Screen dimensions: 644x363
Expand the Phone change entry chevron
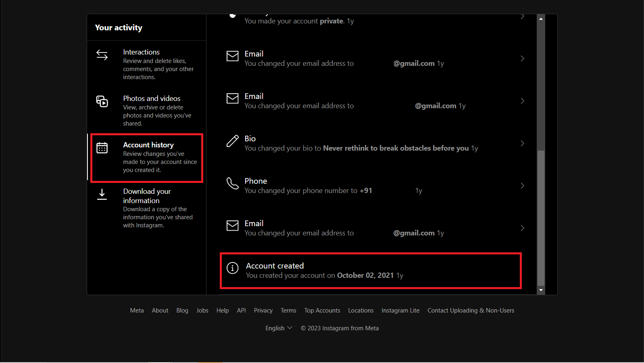tap(522, 186)
